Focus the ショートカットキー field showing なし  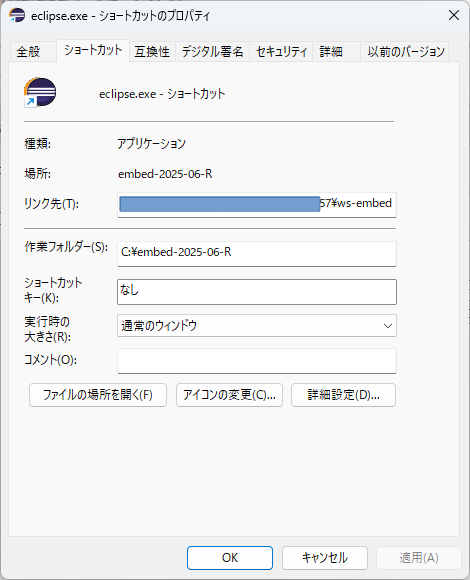(257, 292)
